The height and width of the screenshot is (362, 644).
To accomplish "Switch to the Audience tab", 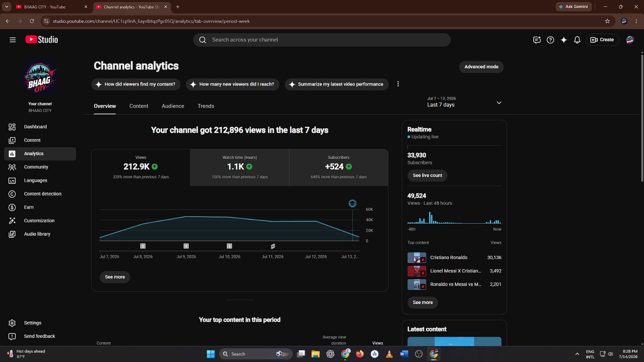I will pyautogui.click(x=173, y=106).
